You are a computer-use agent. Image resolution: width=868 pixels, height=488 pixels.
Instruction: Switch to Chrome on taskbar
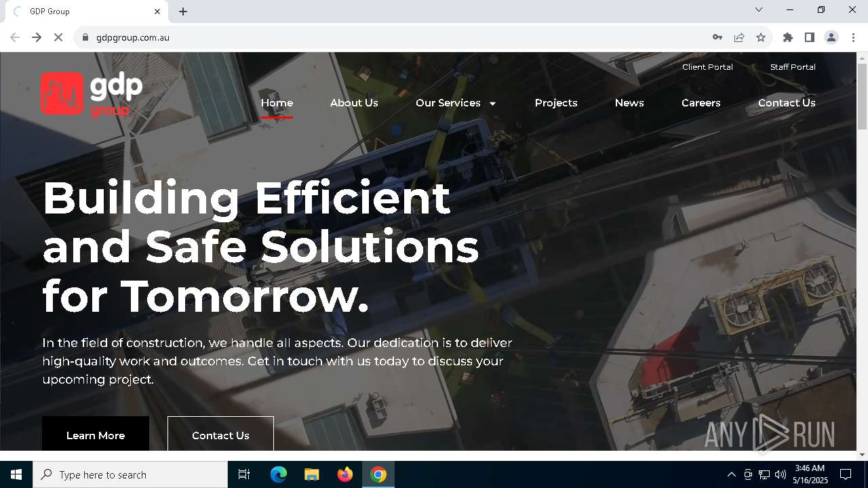[x=378, y=474]
